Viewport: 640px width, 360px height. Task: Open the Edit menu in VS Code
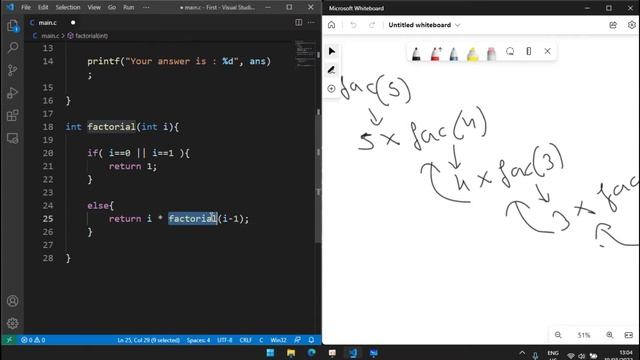[43, 7]
